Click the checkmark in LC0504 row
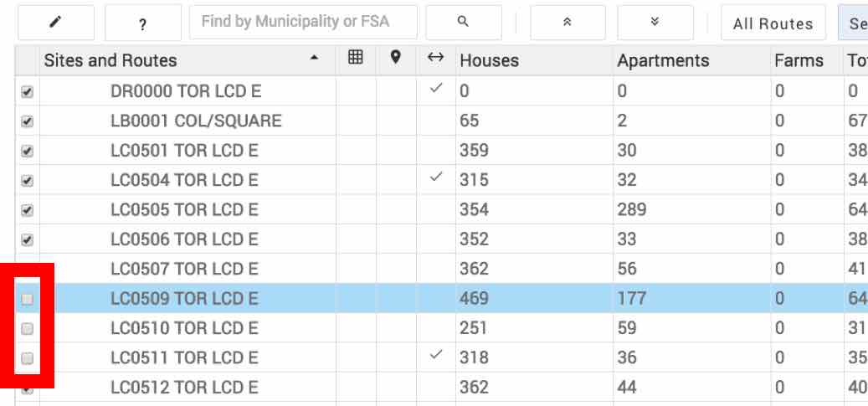The image size is (868, 406). pos(435,177)
